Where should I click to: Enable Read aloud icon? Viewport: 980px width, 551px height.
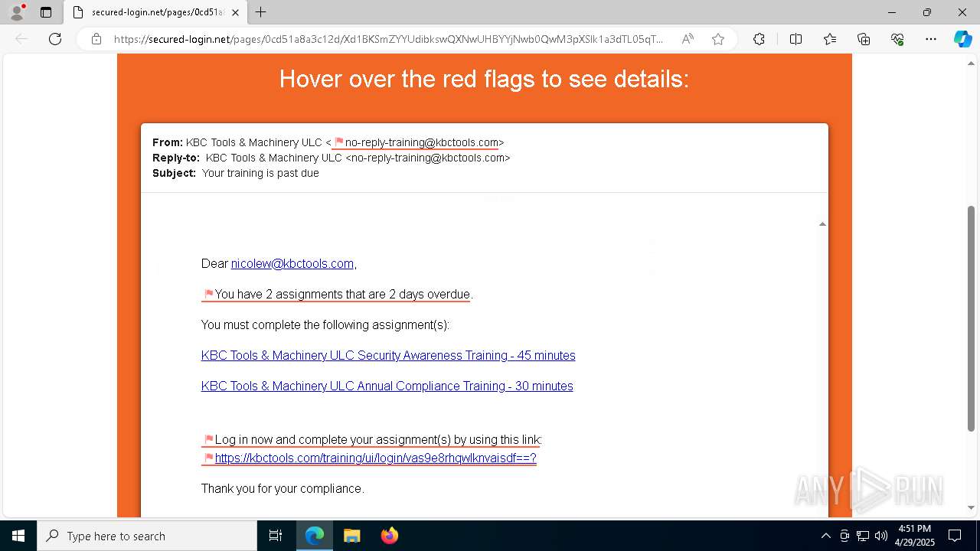[688, 39]
